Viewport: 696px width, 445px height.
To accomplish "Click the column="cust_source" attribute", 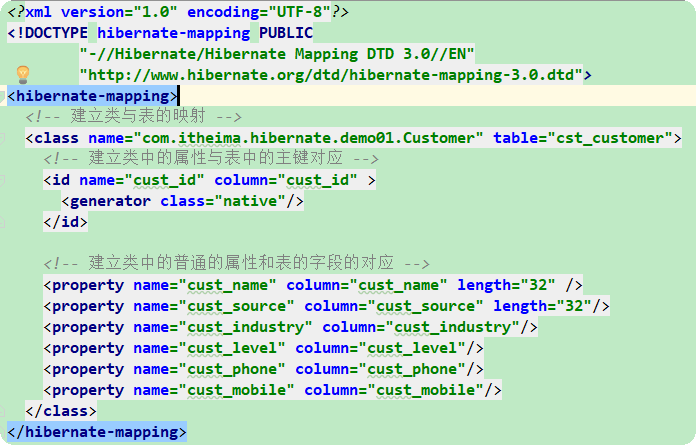I will [x=394, y=306].
